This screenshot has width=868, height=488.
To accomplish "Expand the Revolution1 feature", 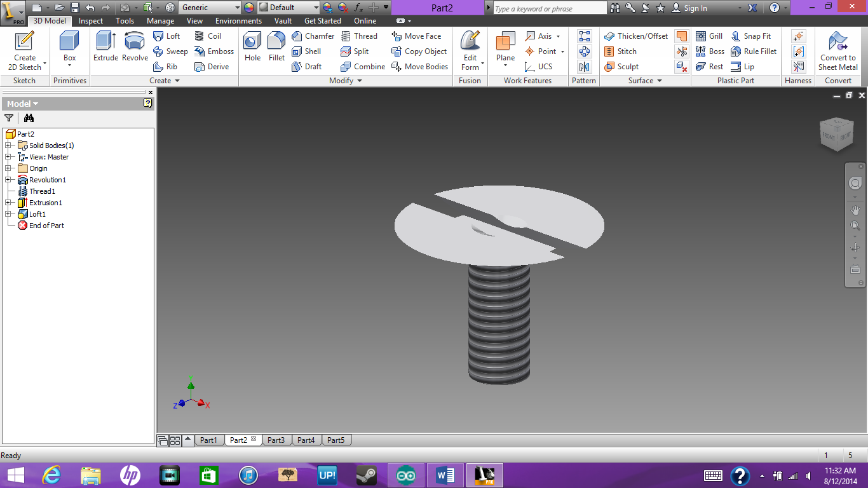I will [x=8, y=180].
